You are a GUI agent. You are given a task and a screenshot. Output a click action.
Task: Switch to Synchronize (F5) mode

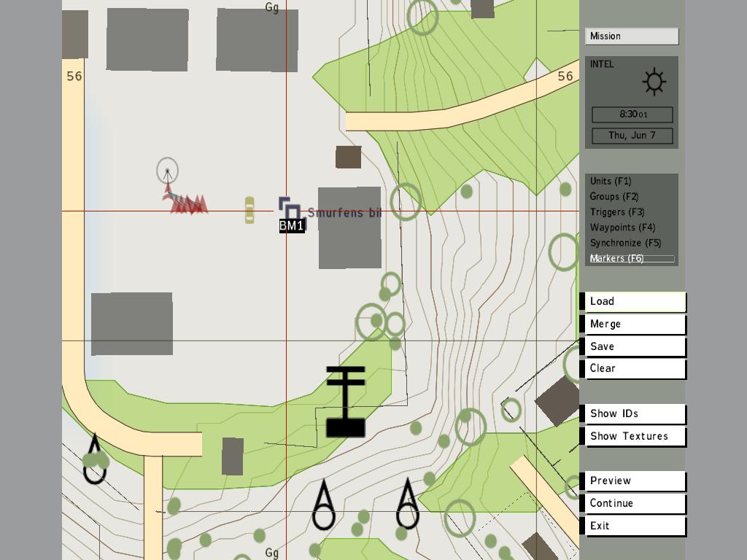click(x=625, y=243)
